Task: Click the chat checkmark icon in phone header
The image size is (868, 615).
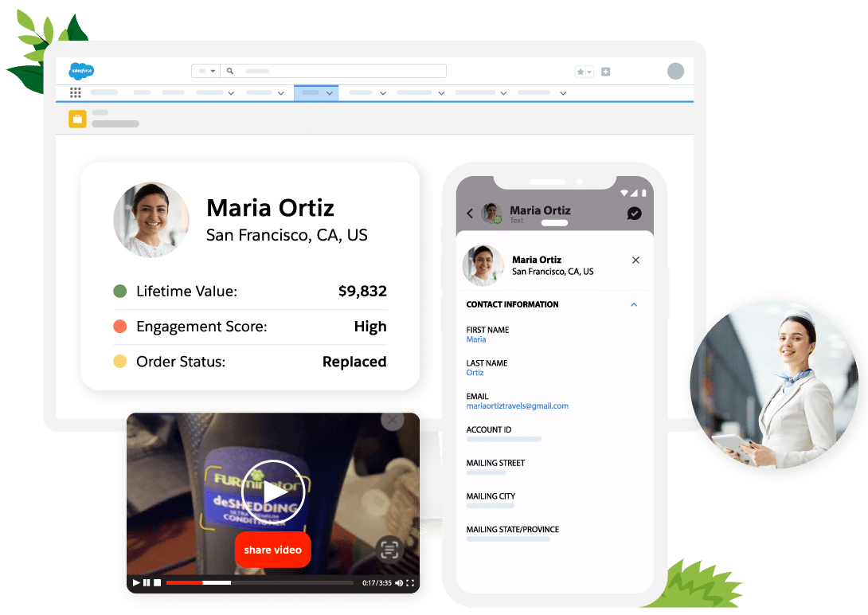Action: tap(635, 213)
